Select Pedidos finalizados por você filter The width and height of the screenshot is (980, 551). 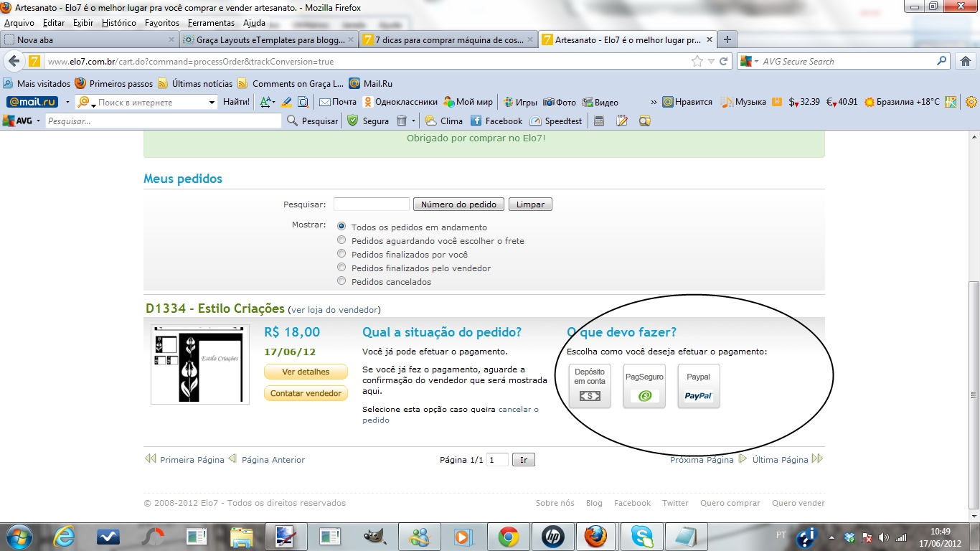click(x=341, y=254)
